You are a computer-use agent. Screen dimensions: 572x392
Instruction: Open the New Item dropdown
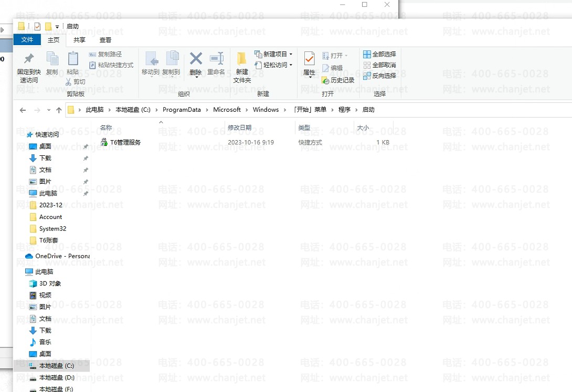coord(273,54)
